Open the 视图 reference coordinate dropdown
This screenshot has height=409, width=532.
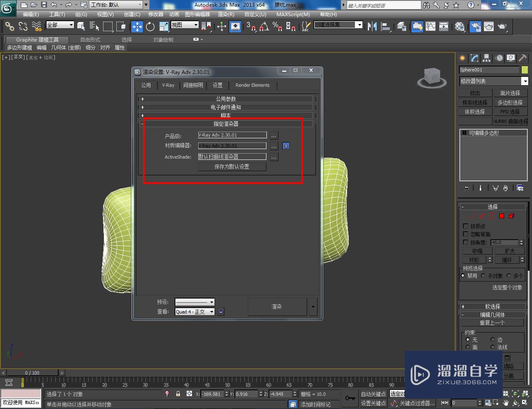[185, 25]
